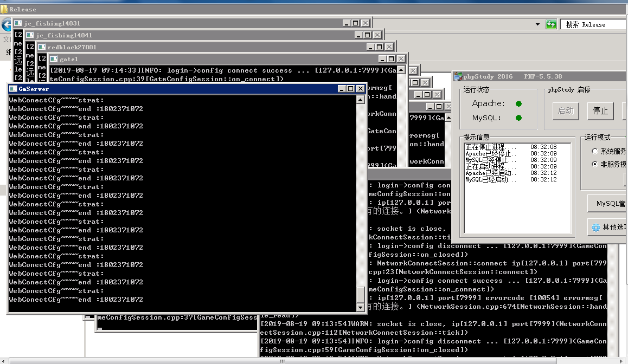Viewport: 628px width, 364px height.
Task: Open jc_fishing14031 window system icon
Action: 18,23
